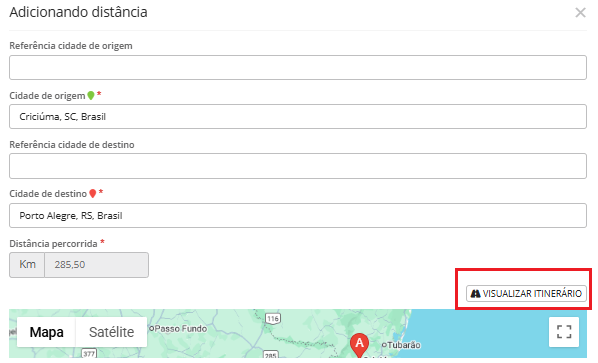
Task: Close the Adicionando distância dialog
Action: coord(580,13)
